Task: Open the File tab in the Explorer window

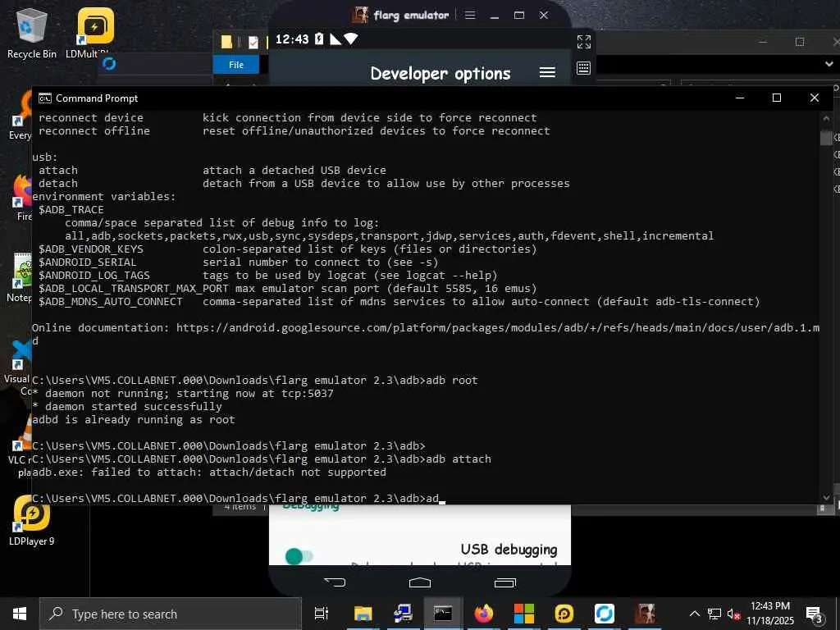Action: pyautogui.click(x=236, y=65)
